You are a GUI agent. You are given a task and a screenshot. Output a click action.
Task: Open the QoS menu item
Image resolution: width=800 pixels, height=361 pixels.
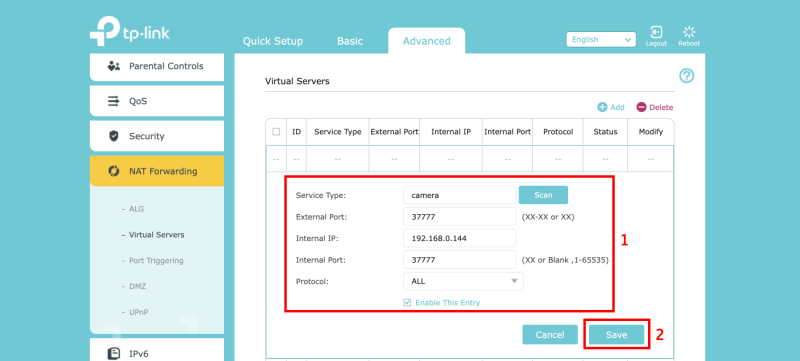pyautogui.click(x=157, y=101)
